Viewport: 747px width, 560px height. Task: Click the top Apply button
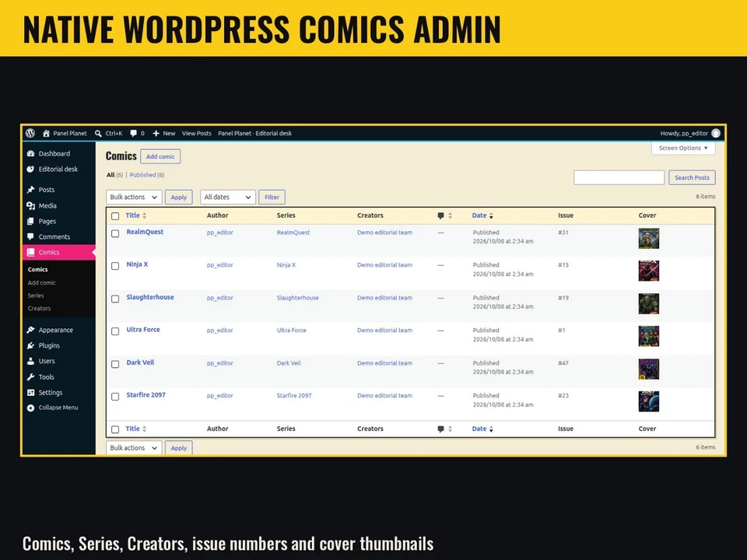tap(179, 197)
